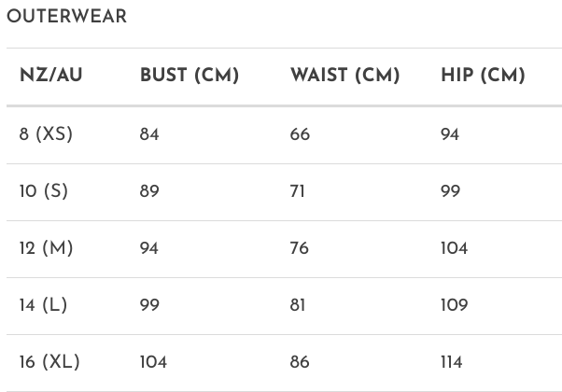Click hip value 109 in L row
This screenshot has height=392, width=562.
(x=454, y=305)
